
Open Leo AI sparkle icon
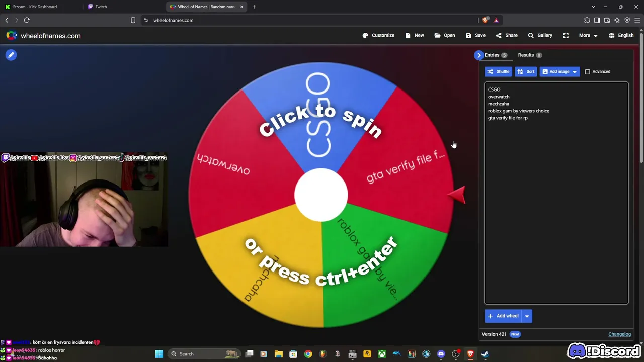point(617,20)
